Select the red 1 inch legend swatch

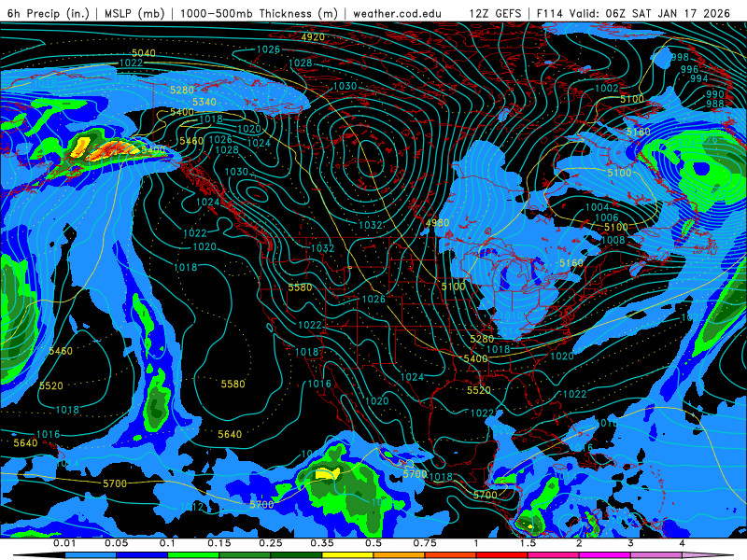[x=502, y=555]
